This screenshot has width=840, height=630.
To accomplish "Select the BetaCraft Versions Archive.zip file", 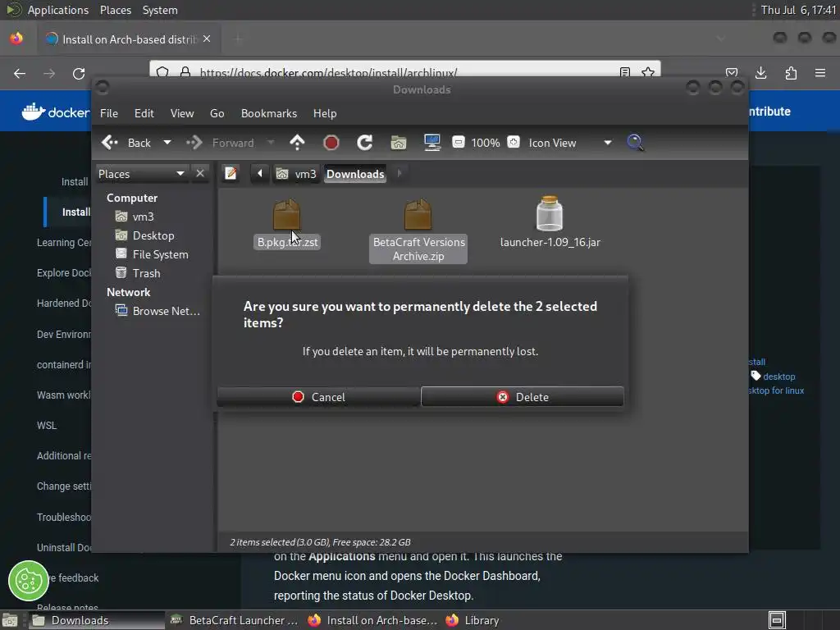I will pyautogui.click(x=418, y=231).
